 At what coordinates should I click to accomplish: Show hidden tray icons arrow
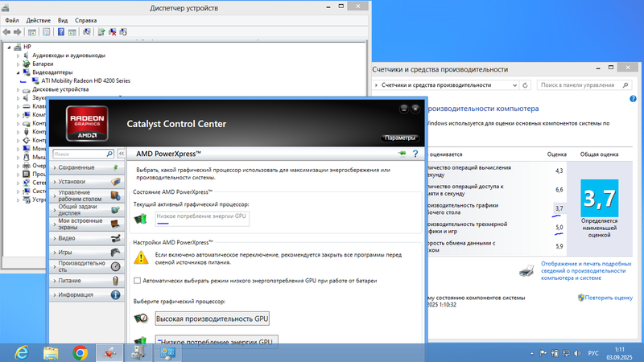point(532,353)
